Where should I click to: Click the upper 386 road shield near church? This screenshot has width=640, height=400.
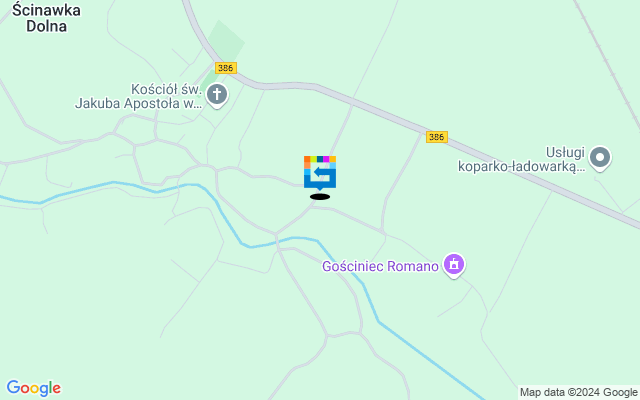tap(226, 68)
